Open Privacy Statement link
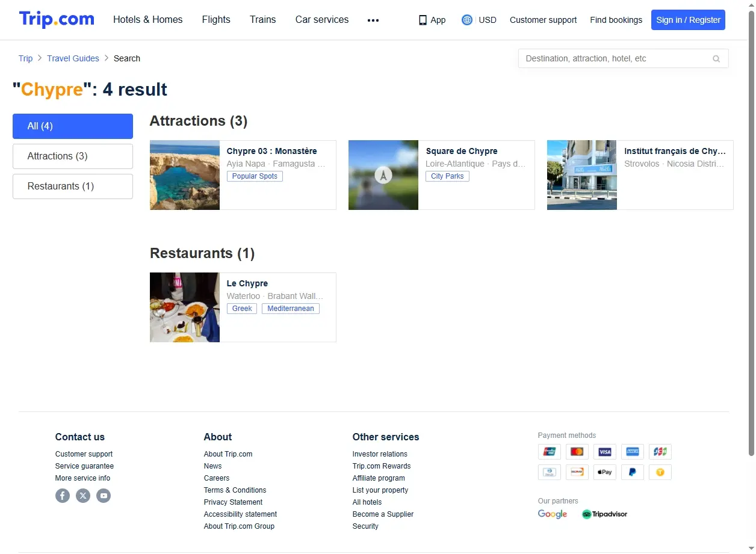This screenshot has width=756, height=554. pyautogui.click(x=233, y=502)
